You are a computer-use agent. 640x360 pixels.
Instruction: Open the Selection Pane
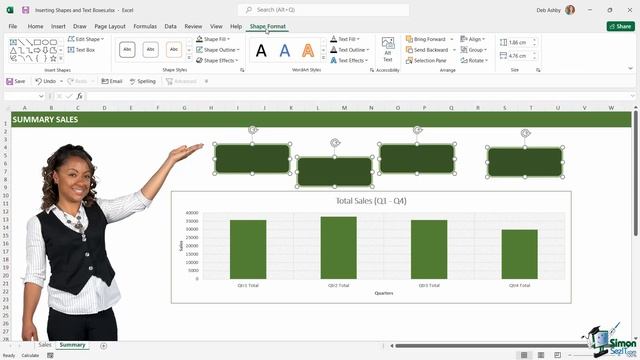coord(426,60)
